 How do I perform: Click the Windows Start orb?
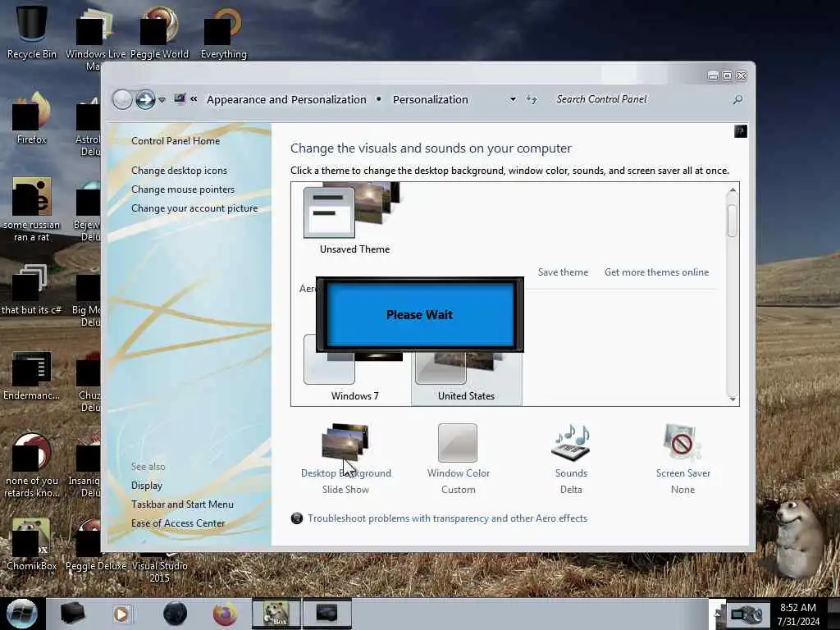(21, 614)
